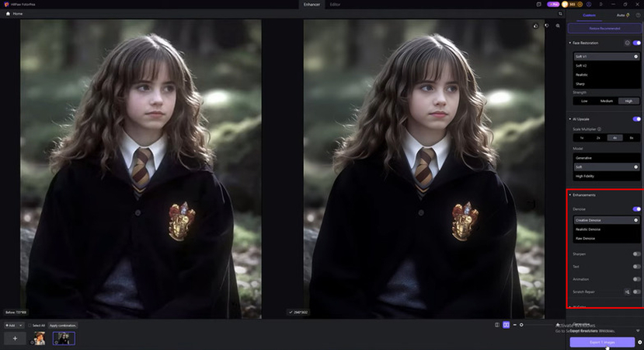Open the menu icon beside the minimize button

[x=600, y=4]
